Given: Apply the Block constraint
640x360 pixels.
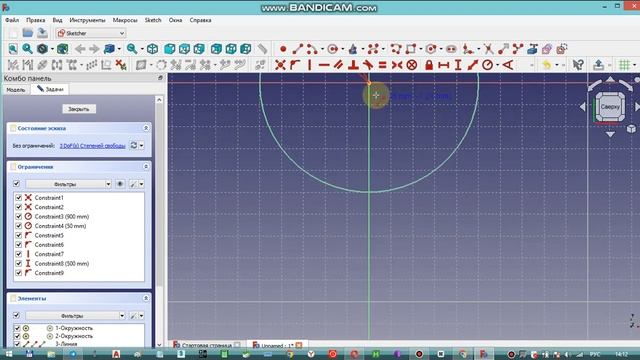Looking at the screenshot, I should pos(412,65).
